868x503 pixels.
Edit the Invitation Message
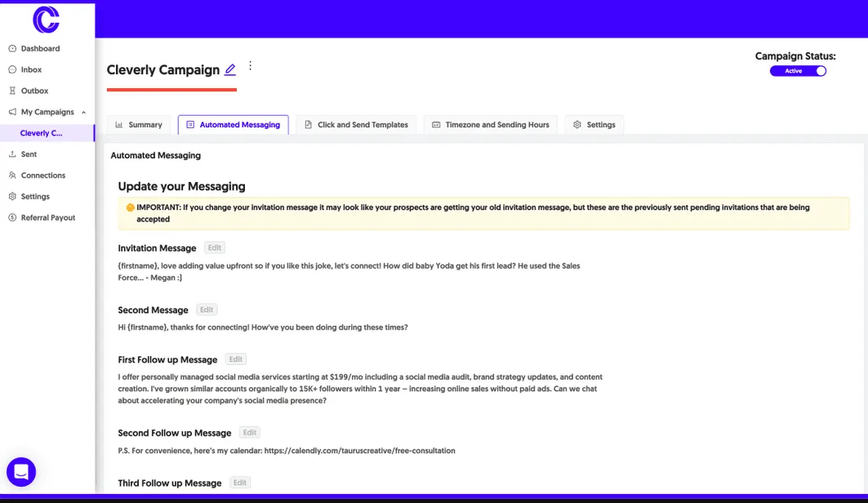214,247
